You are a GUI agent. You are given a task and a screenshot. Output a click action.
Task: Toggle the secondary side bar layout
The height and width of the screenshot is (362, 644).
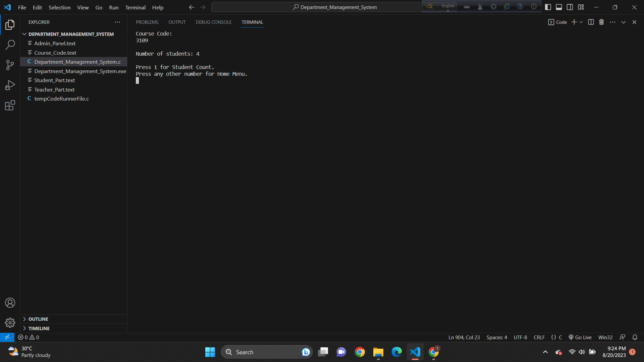570,7
